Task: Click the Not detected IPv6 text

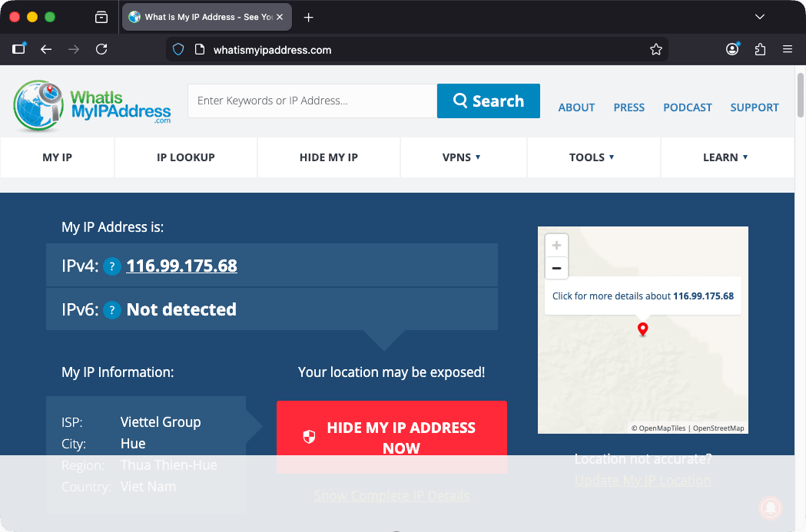Action: (181, 309)
